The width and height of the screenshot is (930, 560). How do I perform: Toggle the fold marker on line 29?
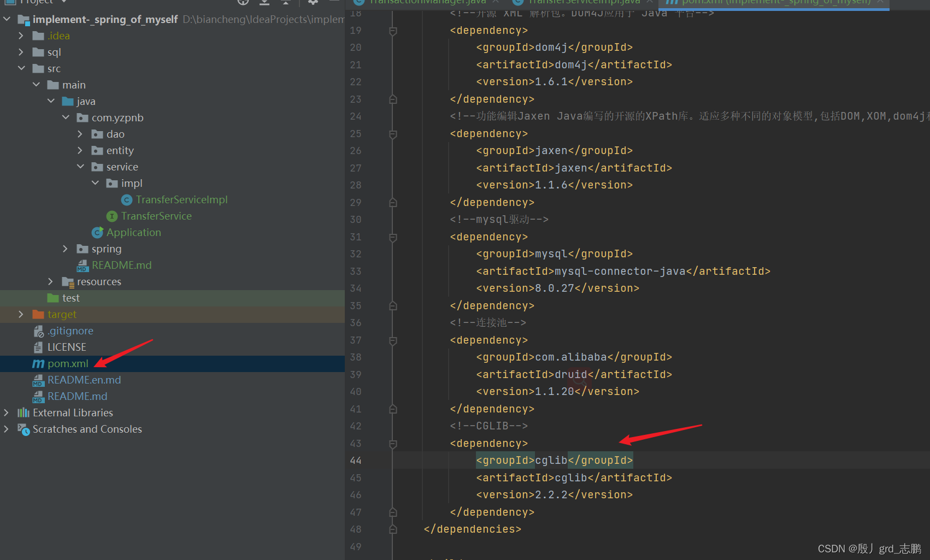[393, 203]
